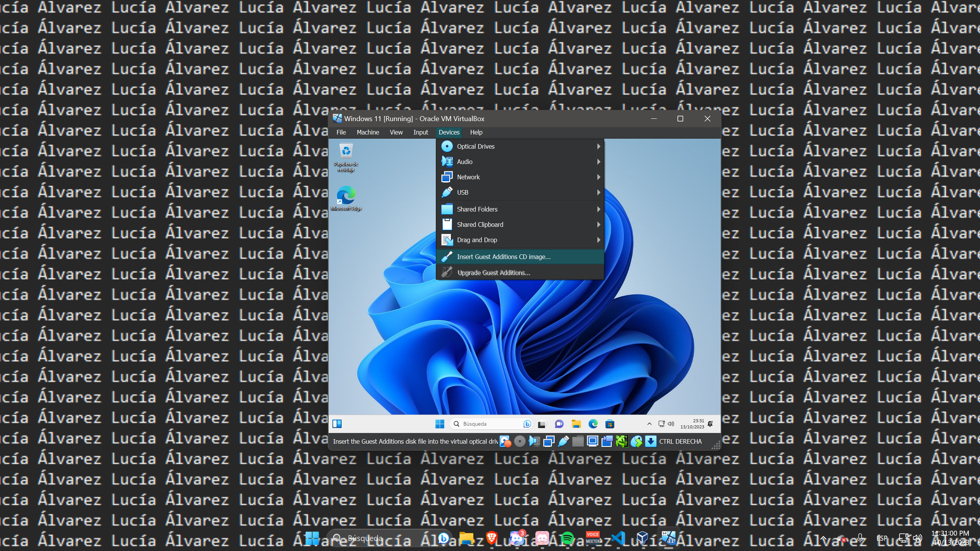Viewport: 980px width, 551px height.
Task: Click the guest Windows Start button
Action: [x=439, y=424]
